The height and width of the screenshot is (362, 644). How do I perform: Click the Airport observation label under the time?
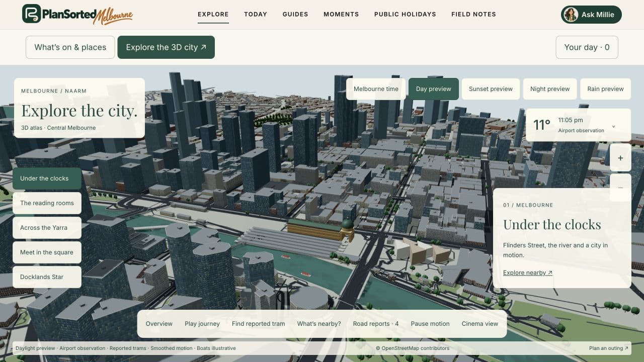click(x=581, y=131)
